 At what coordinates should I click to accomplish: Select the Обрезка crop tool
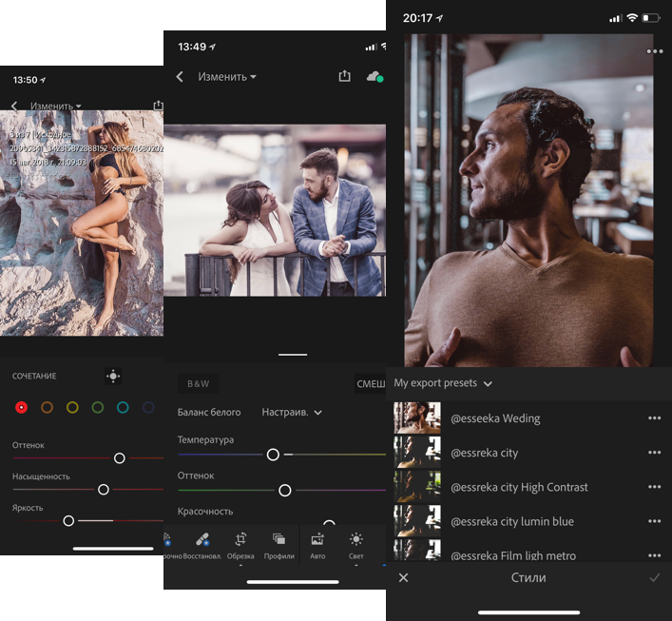(x=240, y=546)
